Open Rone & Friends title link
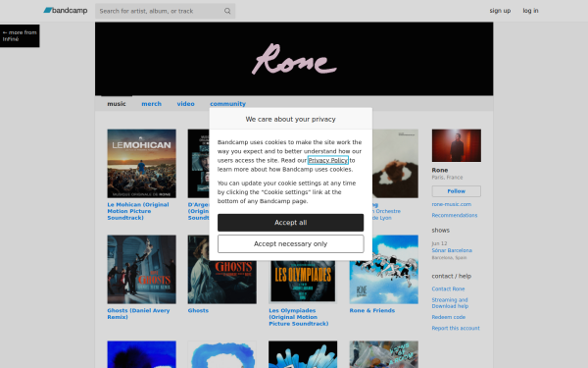 (x=372, y=310)
